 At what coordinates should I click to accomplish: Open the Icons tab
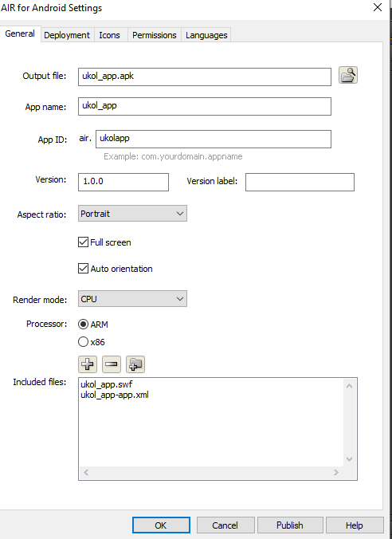110,35
